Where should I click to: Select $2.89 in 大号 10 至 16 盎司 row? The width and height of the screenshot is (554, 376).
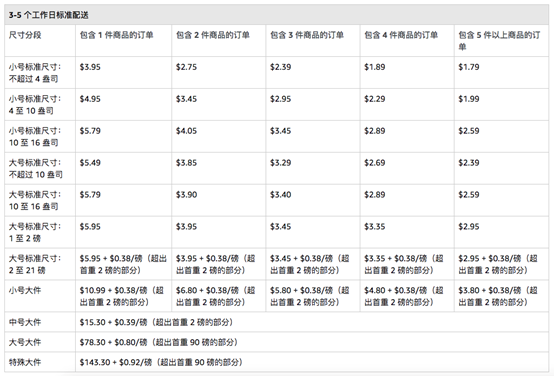375,195
